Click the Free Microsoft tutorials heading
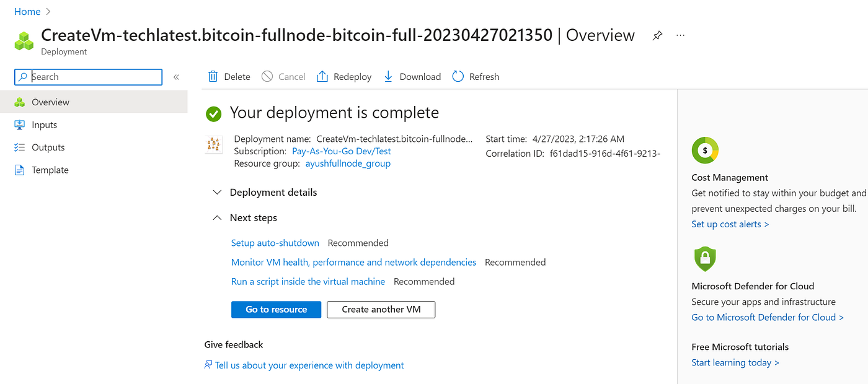This screenshot has height=384, width=868. [x=740, y=347]
